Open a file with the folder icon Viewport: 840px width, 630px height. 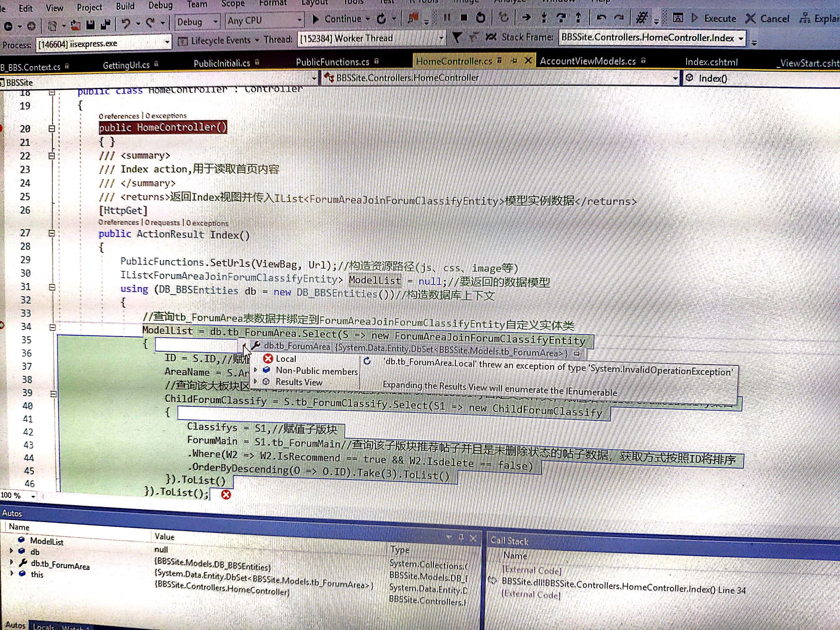pyautogui.click(x=75, y=25)
